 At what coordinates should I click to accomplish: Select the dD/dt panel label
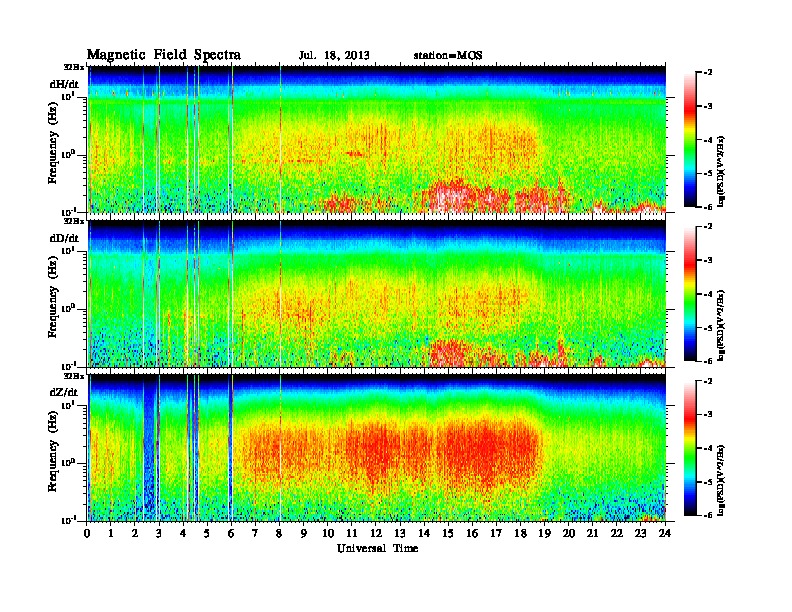pyautogui.click(x=64, y=238)
